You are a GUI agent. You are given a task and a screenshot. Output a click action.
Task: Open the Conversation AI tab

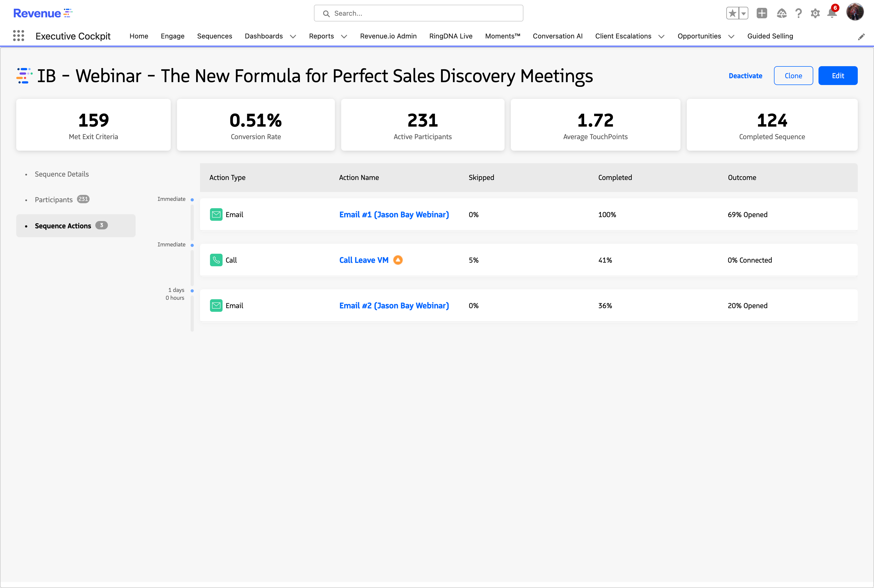[x=557, y=36]
